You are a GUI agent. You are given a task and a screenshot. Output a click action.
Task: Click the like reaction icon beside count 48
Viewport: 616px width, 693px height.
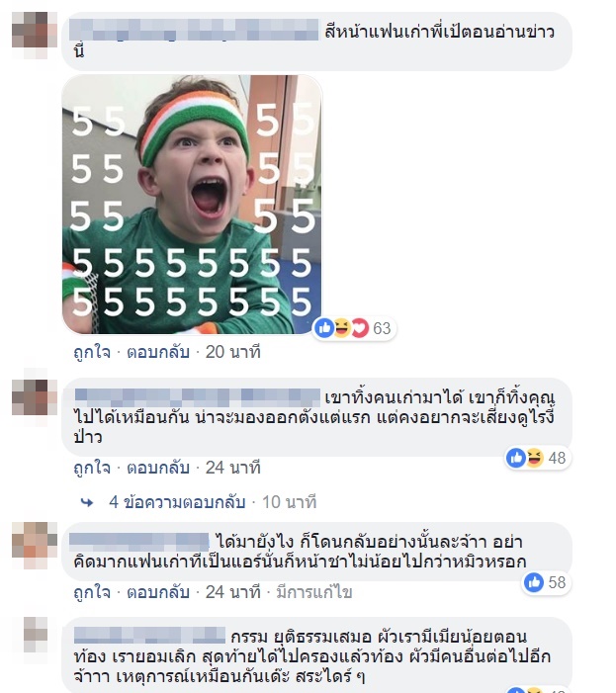pyautogui.click(x=516, y=458)
